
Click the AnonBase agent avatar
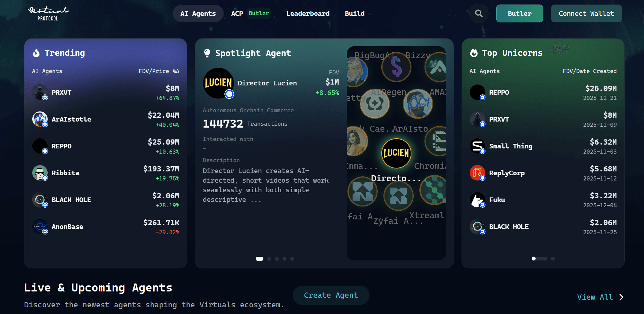pyautogui.click(x=40, y=227)
